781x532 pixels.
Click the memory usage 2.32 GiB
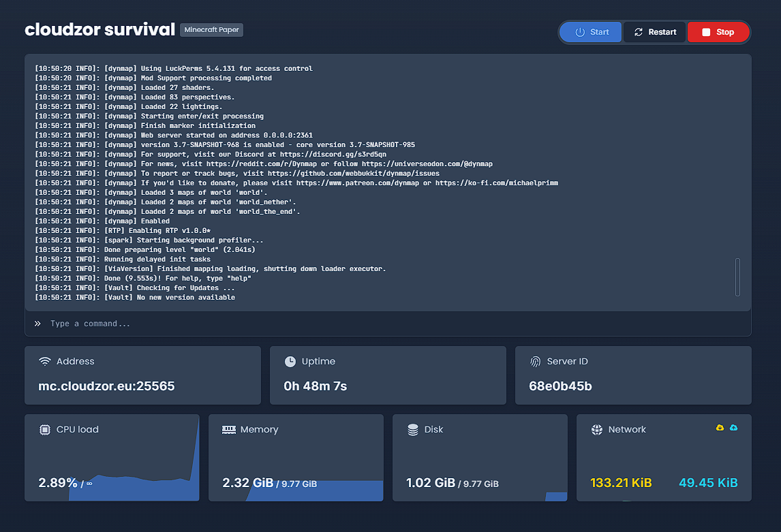pos(247,483)
